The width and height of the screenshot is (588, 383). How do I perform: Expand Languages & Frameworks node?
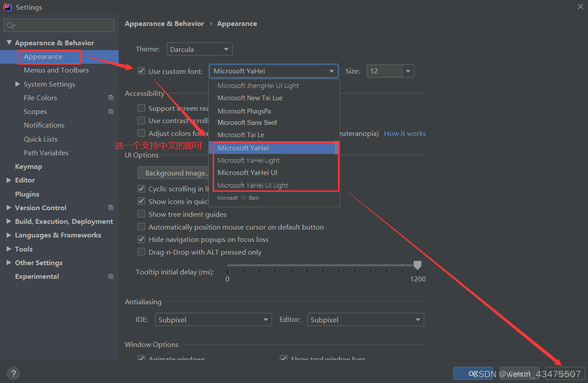(9, 235)
